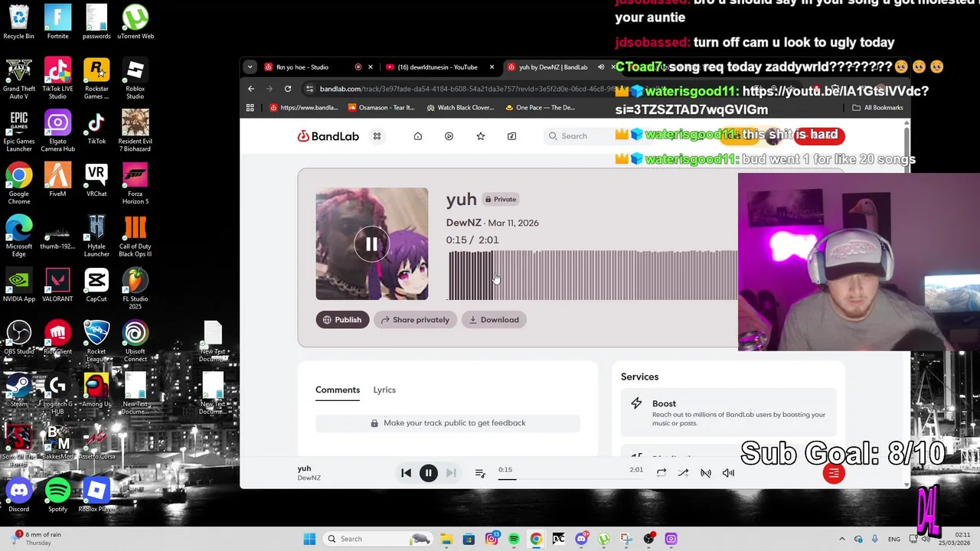Click the BandLab logo
Viewport: 980px width, 551px height.
click(328, 136)
